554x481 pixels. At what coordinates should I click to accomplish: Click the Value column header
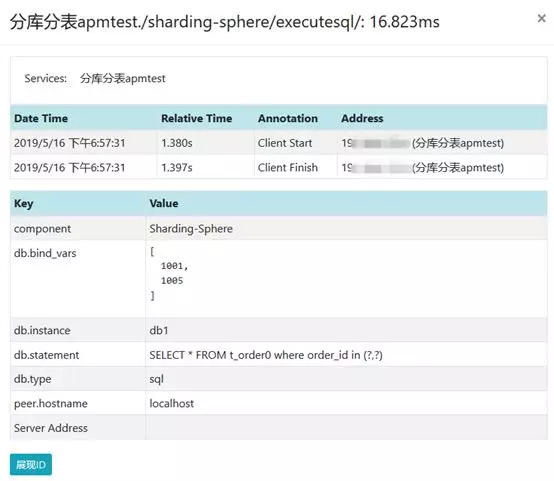[164, 204]
